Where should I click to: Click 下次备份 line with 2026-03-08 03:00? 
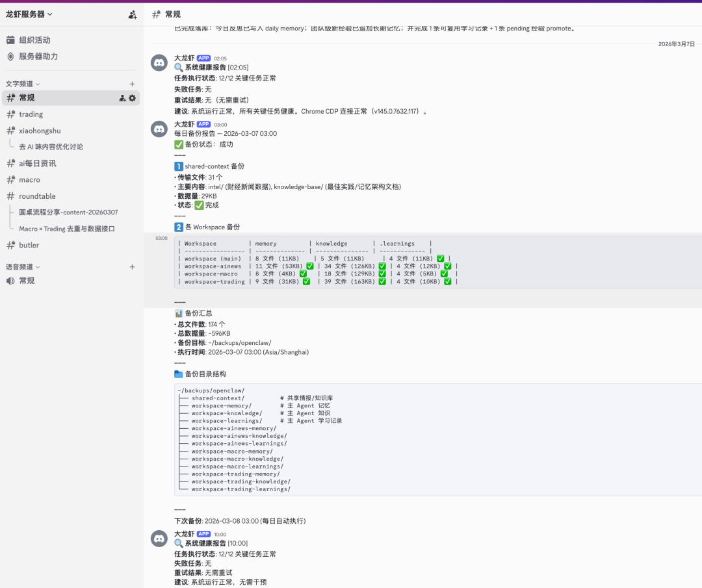click(x=240, y=521)
